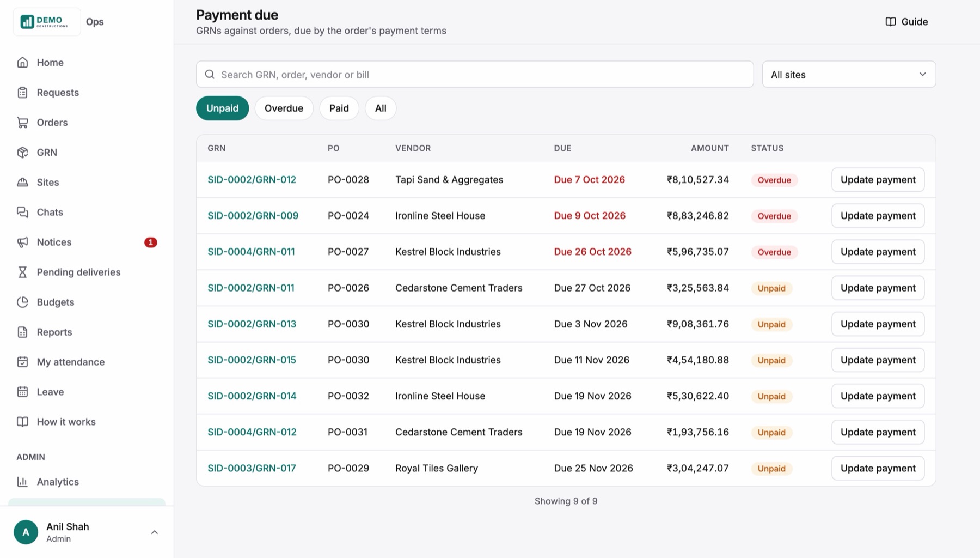Viewport: 980px width, 558px height.
Task: Select the Unpaid filter tab
Action: click(x=222, y=108)
